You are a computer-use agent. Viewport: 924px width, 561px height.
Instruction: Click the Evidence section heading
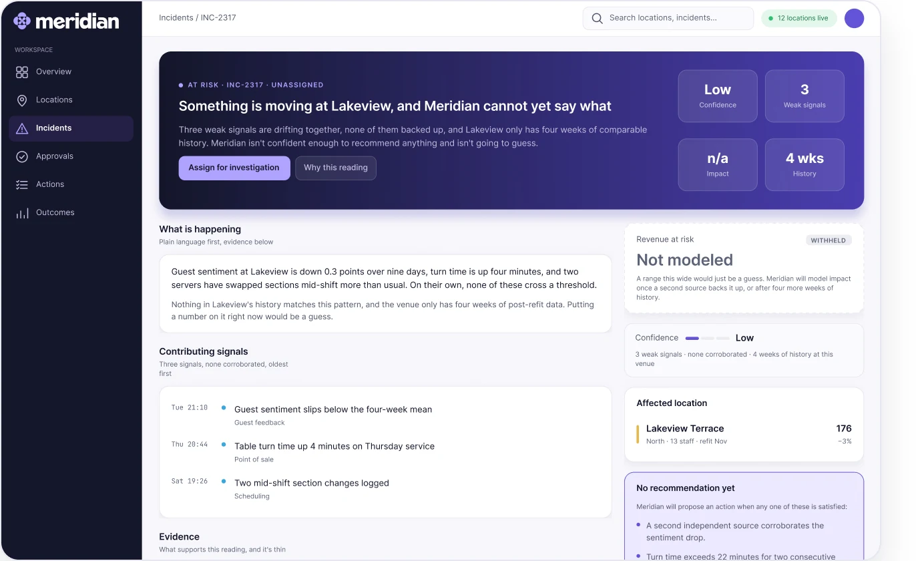click(x=180, y=537)
